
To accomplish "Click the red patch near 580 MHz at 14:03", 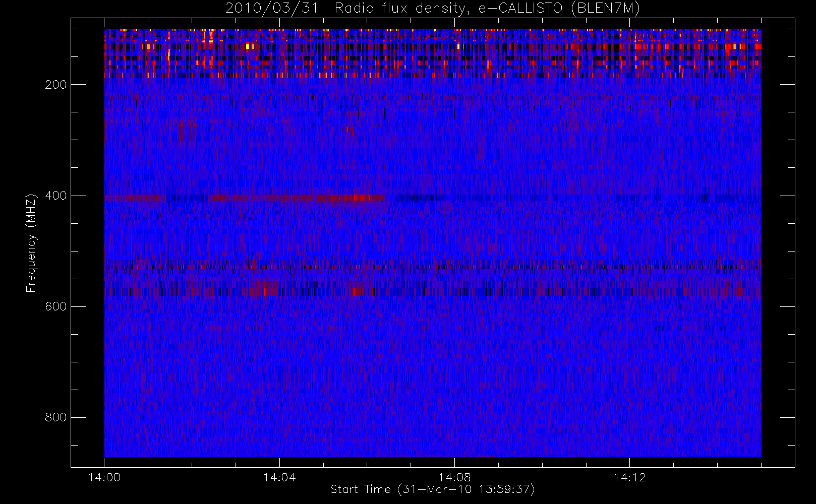I will click(x=264, y=291).
